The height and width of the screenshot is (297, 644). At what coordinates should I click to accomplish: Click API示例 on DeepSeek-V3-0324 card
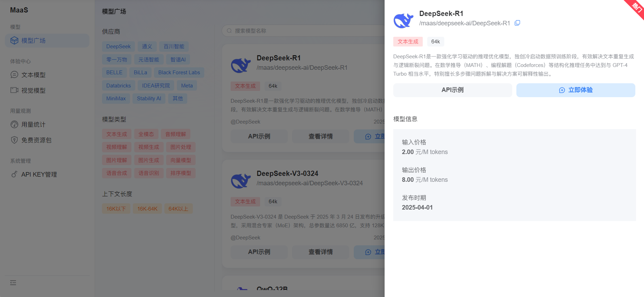pyautogui.click(x=259, y=252)
